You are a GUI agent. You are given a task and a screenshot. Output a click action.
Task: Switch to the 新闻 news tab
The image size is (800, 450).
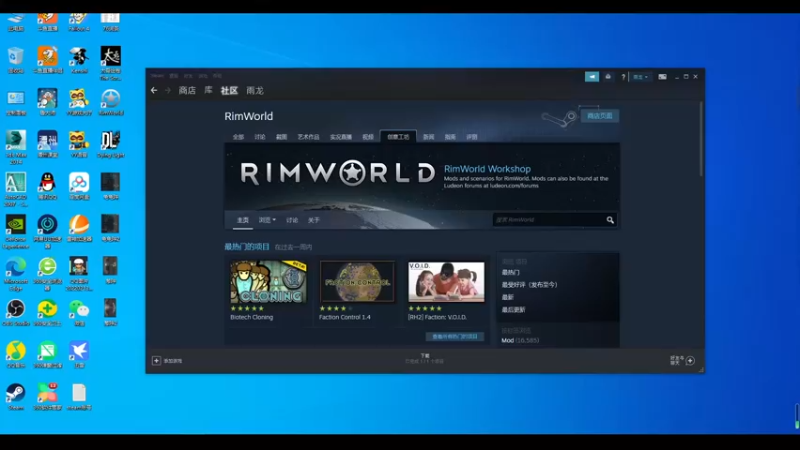click(x=429, y=137)
